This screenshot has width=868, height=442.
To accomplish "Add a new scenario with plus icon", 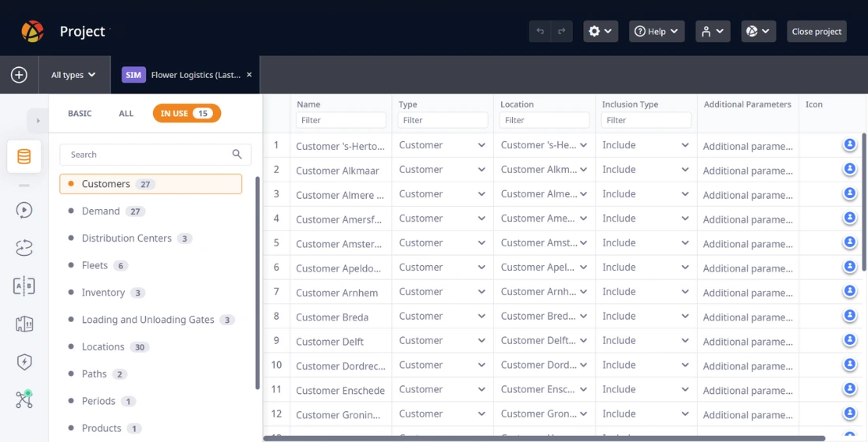I will tap(19, 75).
